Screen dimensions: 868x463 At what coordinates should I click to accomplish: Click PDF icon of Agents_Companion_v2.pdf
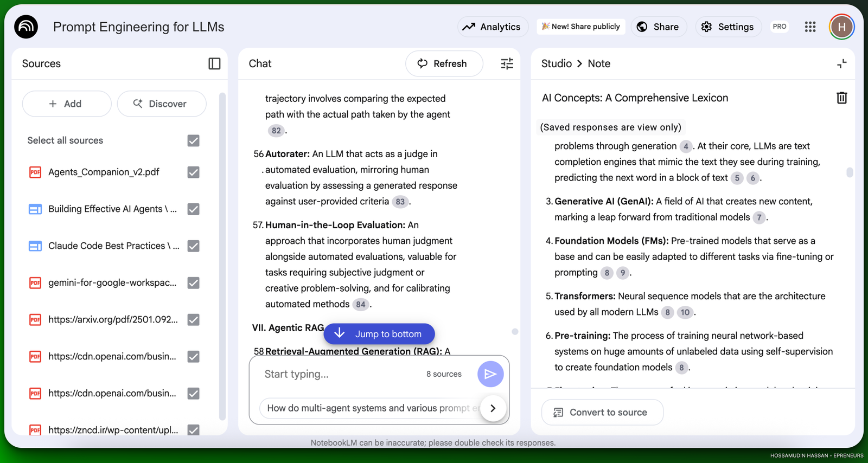(x=35, y=172)
